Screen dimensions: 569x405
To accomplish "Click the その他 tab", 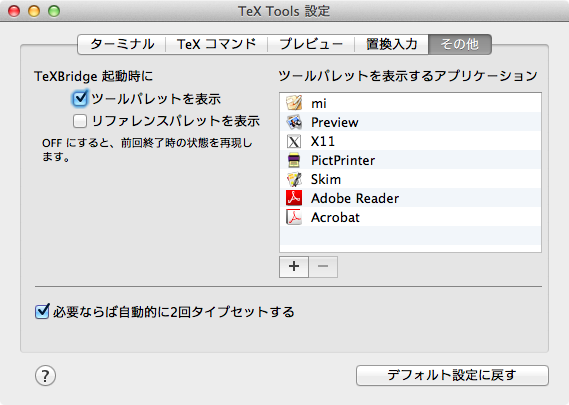I will click(x=460, y=44).
